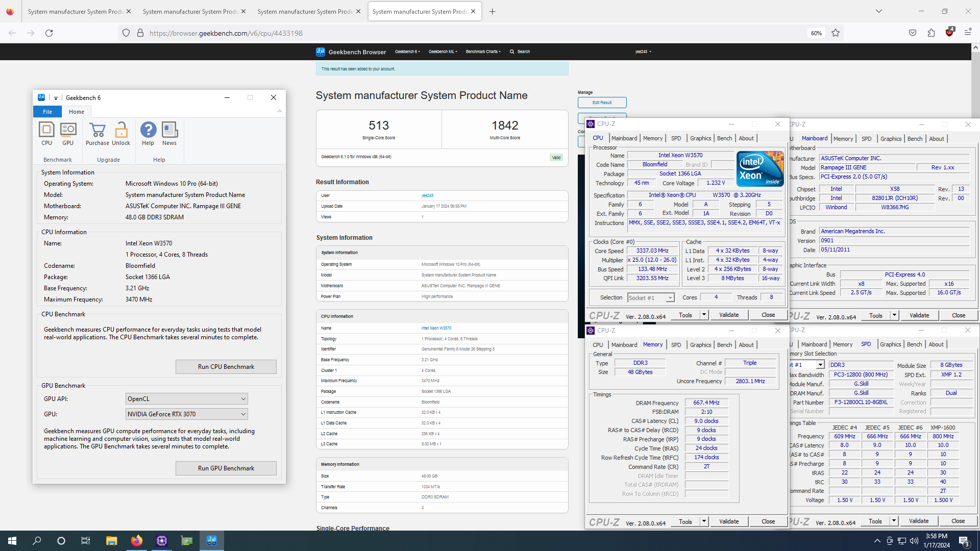
Task: Switch to Bench tab in CPU-Z CPU window
Action: [x=724, y=138]
